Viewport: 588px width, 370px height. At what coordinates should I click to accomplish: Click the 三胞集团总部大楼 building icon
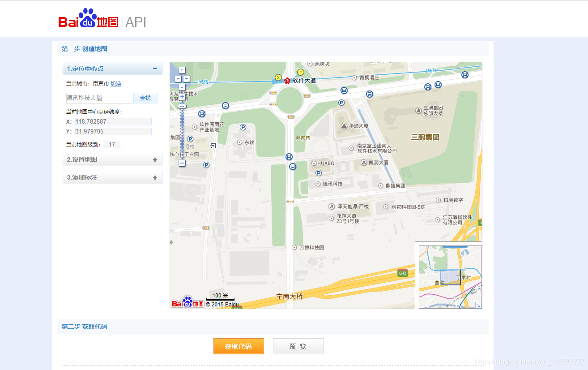(x=419, y=111)
